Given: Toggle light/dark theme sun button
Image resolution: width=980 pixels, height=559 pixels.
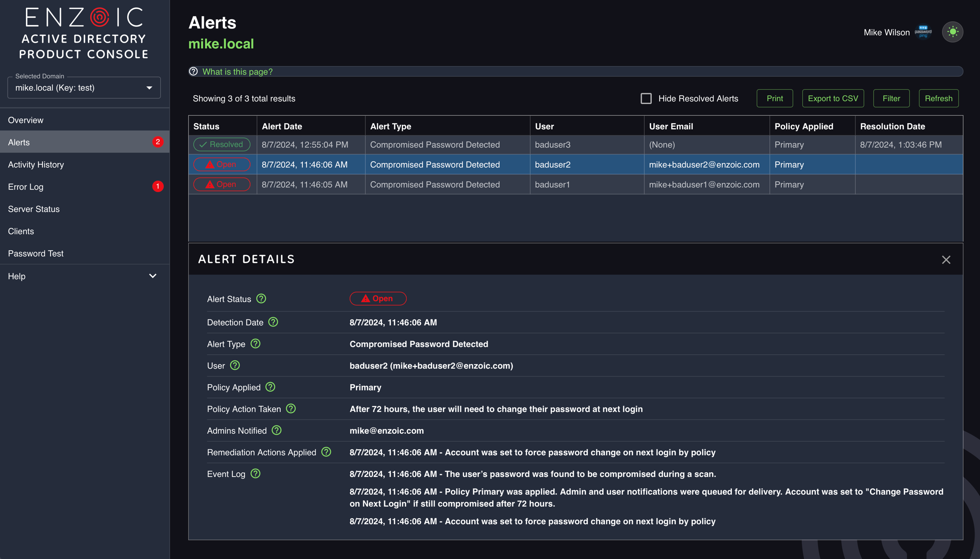Looking at the screenshot, I should click(952, 32).
